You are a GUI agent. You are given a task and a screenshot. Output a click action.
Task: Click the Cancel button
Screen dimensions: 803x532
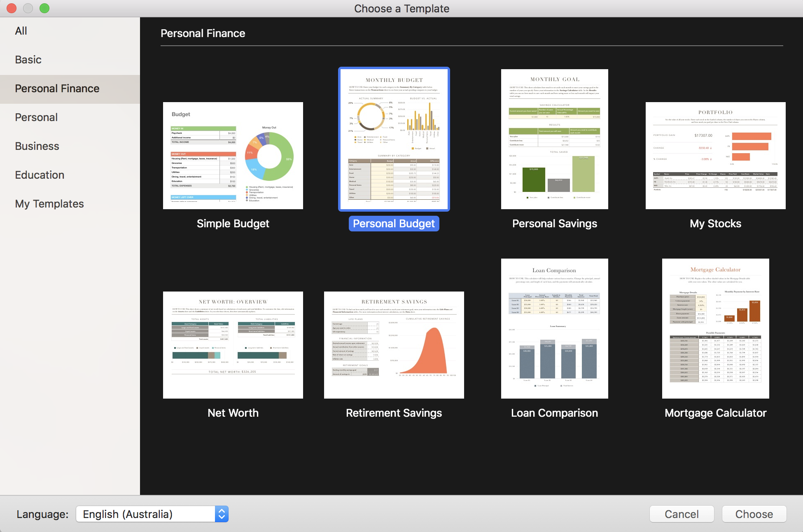pyautogui.click(x=682, y=514)
